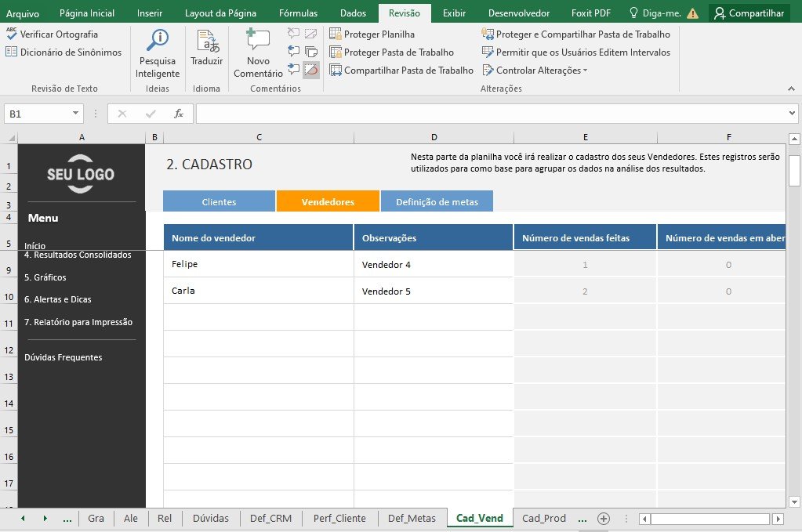Switch to the Cad_Prod sheet tab
This screenshot has height=532, width=802.
[x=544, y=518]
